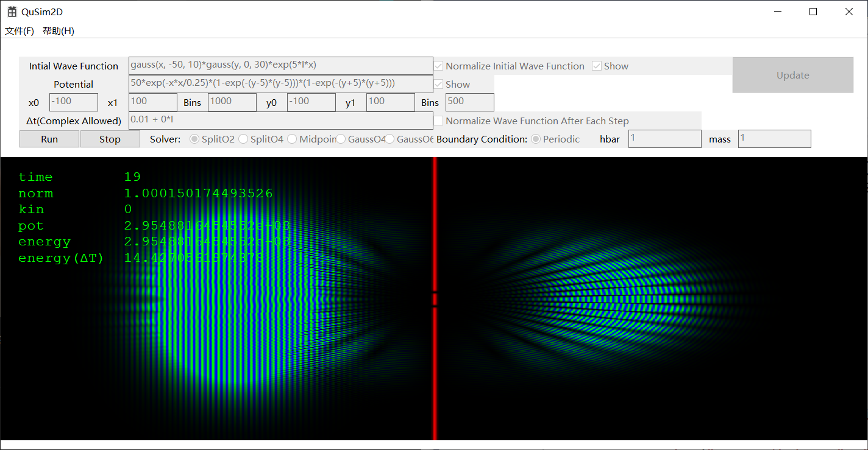Select the SplitO4 solver radio button

click(243, 139)
